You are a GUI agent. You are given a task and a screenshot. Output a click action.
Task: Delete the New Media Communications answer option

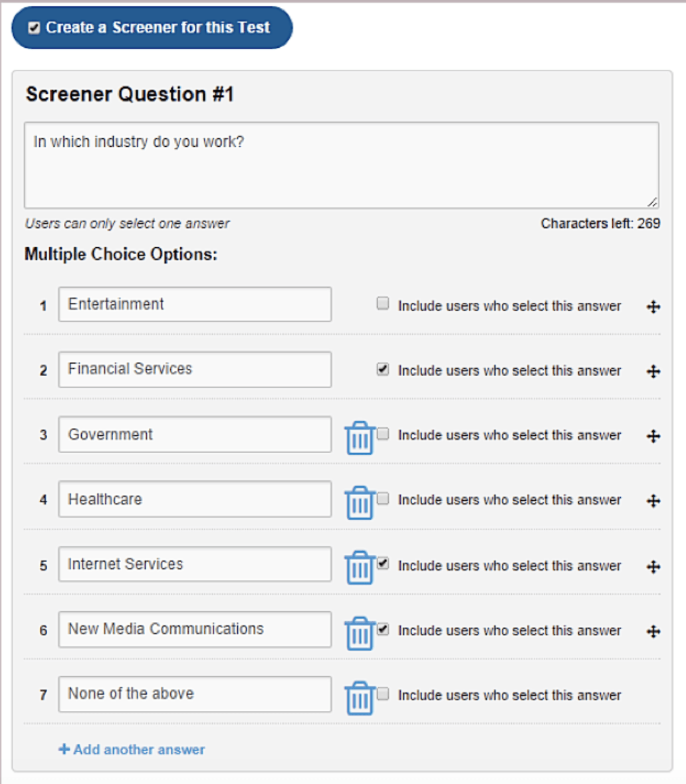coord(360,631)
